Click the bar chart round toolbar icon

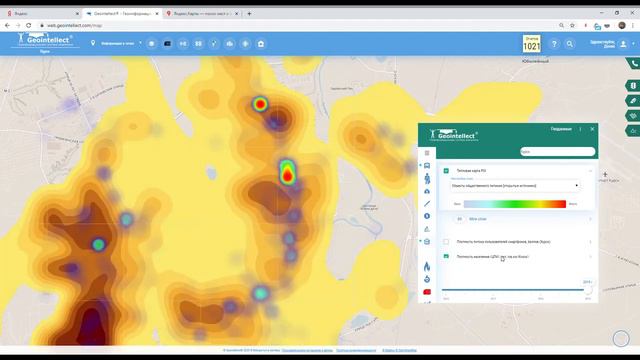point(230,44)
